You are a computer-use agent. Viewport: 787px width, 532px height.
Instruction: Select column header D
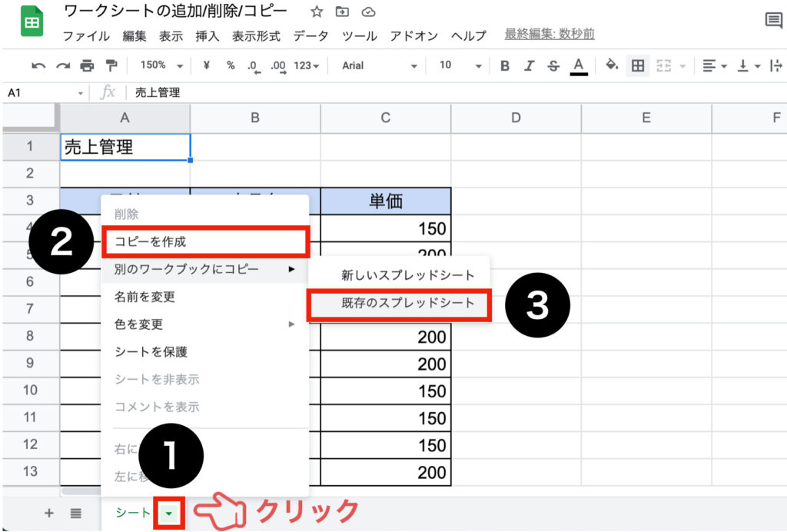click(x=516, y=118)
